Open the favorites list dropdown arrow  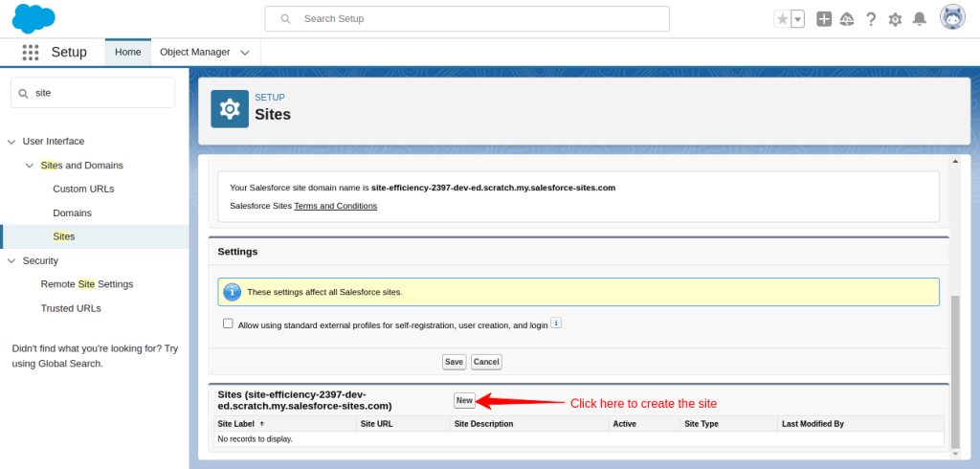(x=797, y=19)
